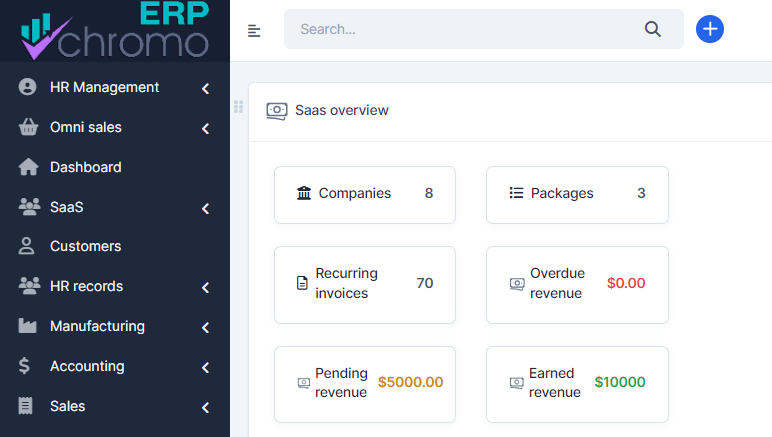Image resolution: width=772 pixels, height=437 pixels.
Task: Click the blue plus quick-create button
Action: point(709,29)
